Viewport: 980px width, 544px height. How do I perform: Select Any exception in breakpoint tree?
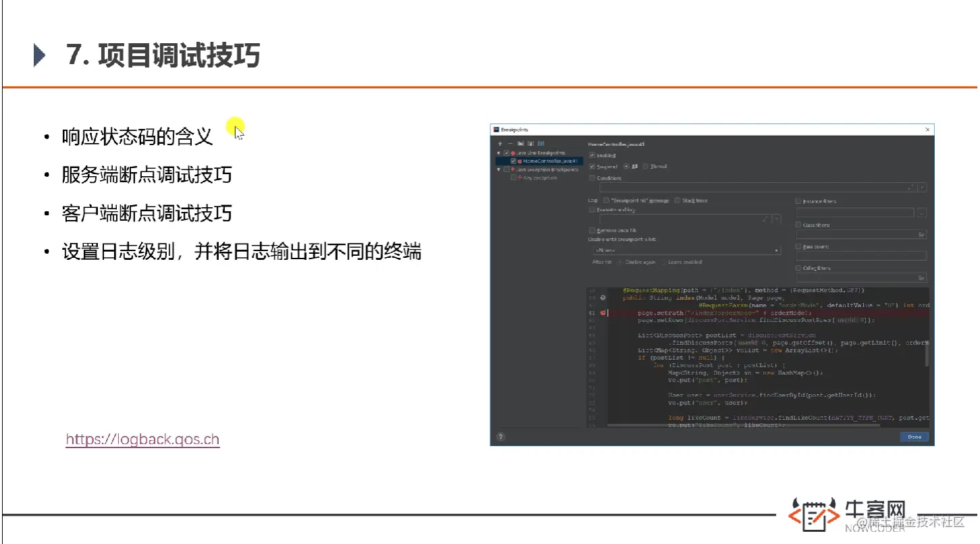tap(540, 178)
